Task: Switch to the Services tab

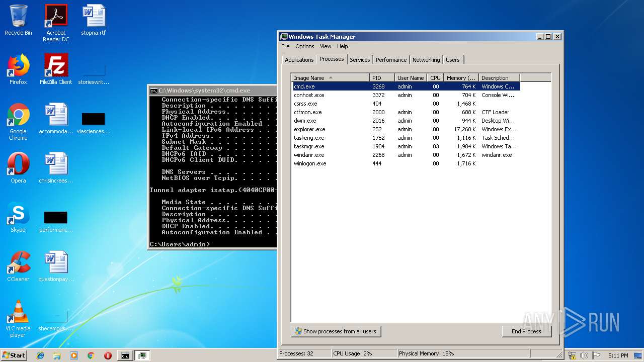Action: point(360,60)
